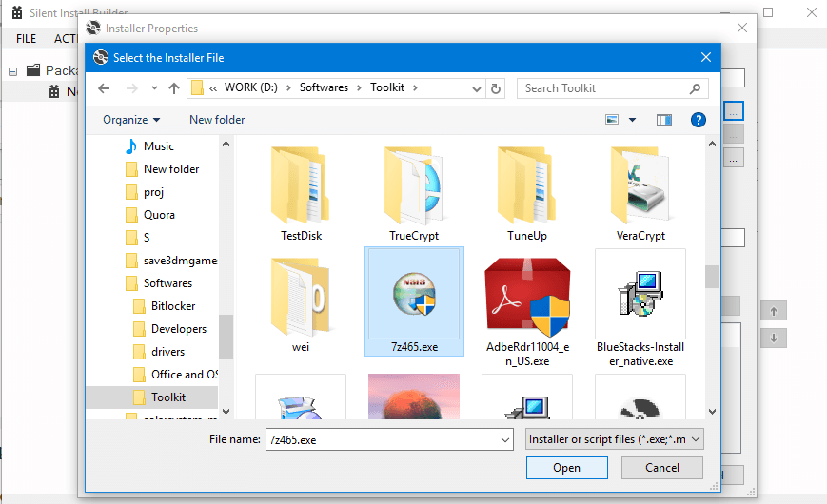
Task: Click WORK (D:) in the breadcrumb path
Action: pos(251,87)
